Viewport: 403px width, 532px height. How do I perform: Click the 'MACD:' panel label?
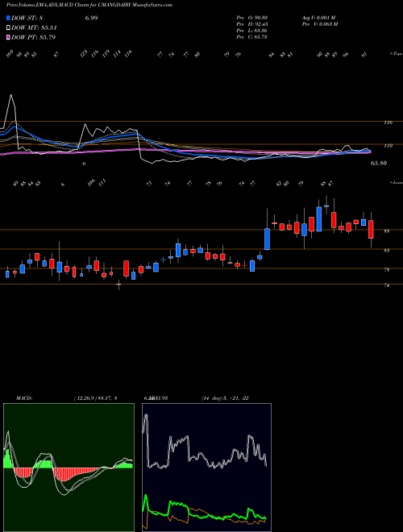coord(23,398)
